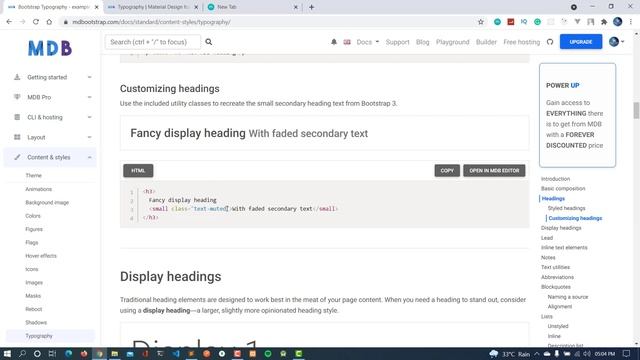Viewport: 640px width, 360px height.
Task: Click the Content & styles pencil icon
Action: pos(17,157)
